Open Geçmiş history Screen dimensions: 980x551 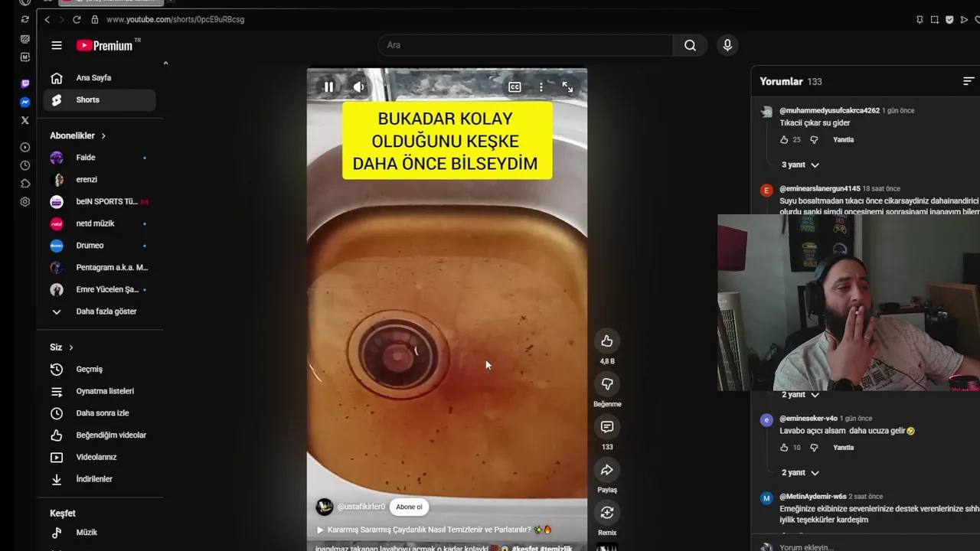coord(100,370)
